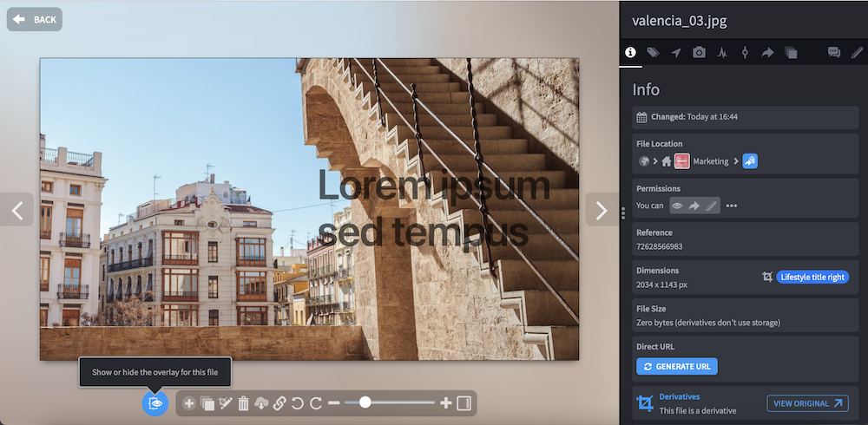
Task: Click the zoom in plus icon
Action: tap(445, 403)
